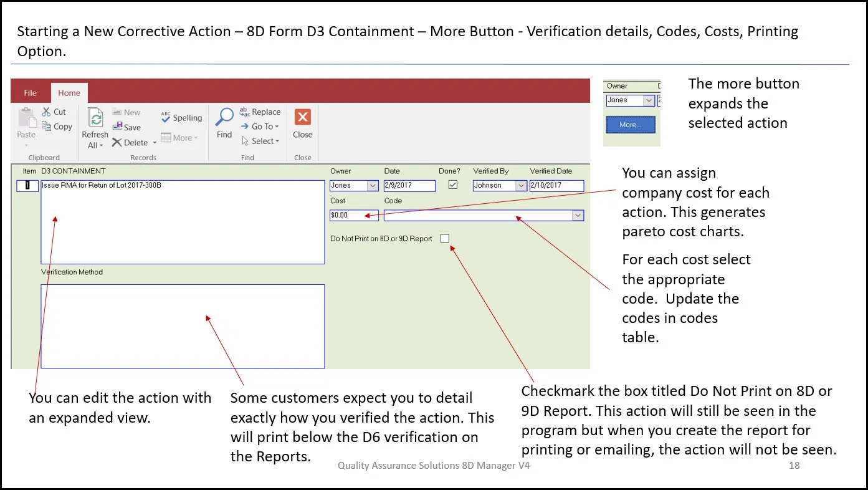
Task: Run the Spelling check
Action: (166, 117)
